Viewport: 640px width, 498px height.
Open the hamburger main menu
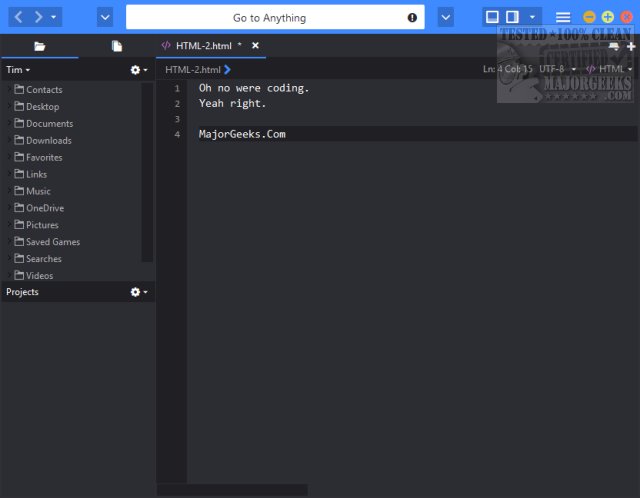pyautogui.click(x=563, y=17)
